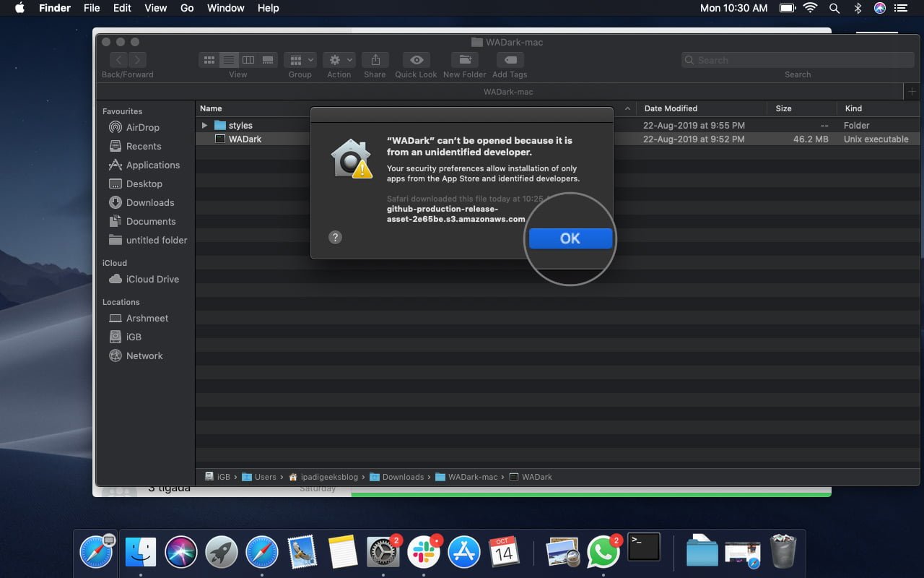Image resolution: width=924 pixels, height=578 pixels.
Task: Switch Finder to icon view
Action: (x=209, y=60)
